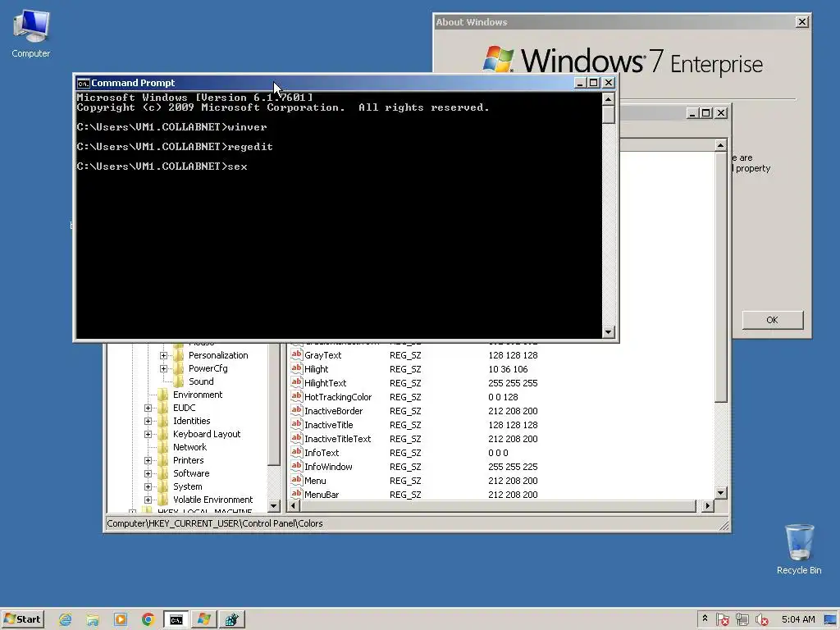Screen dimensions: 840x630
Task: Select the GrayText string value icon
Action: (x=296, y=354)
